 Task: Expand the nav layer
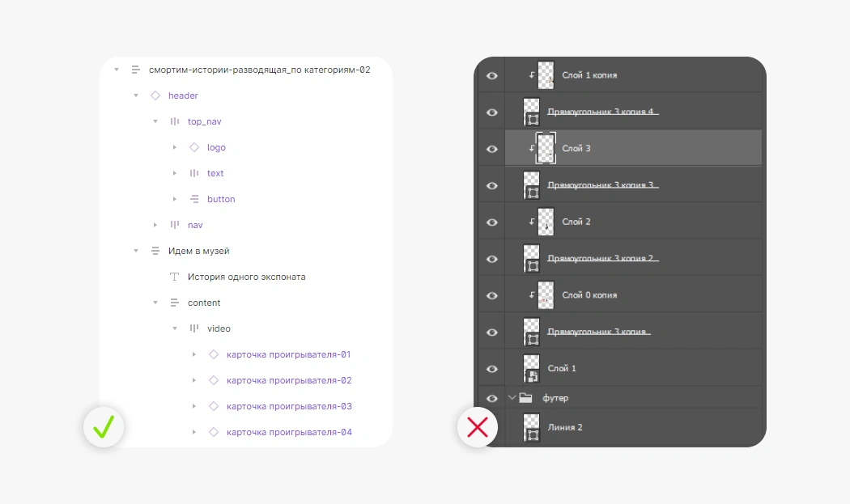click(x=155, y=225)
